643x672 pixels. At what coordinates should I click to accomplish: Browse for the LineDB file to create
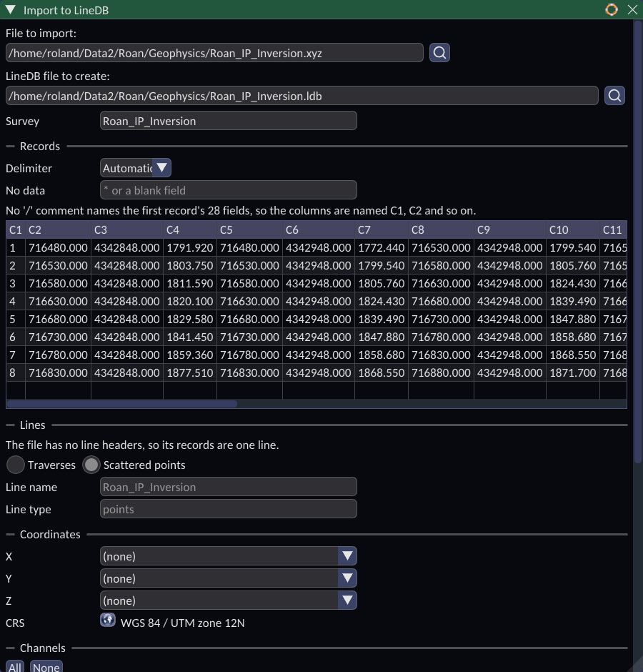(x=614, y=96)
